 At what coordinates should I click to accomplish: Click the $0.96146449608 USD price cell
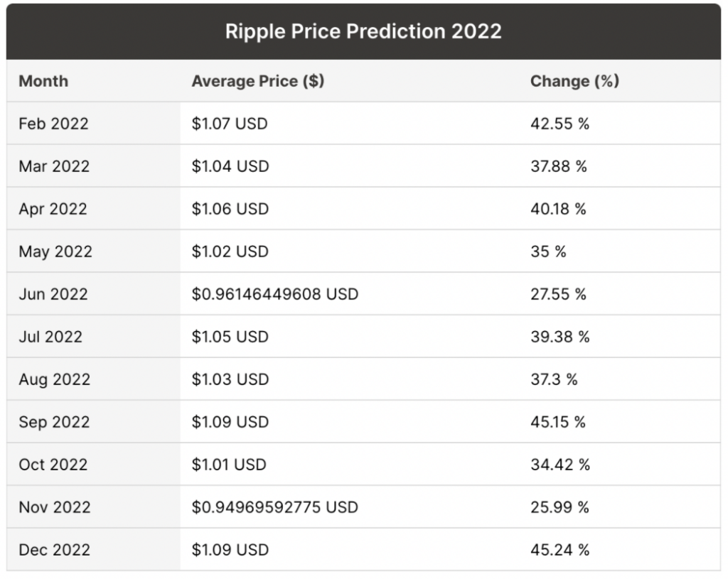click(x=274, y=294)
